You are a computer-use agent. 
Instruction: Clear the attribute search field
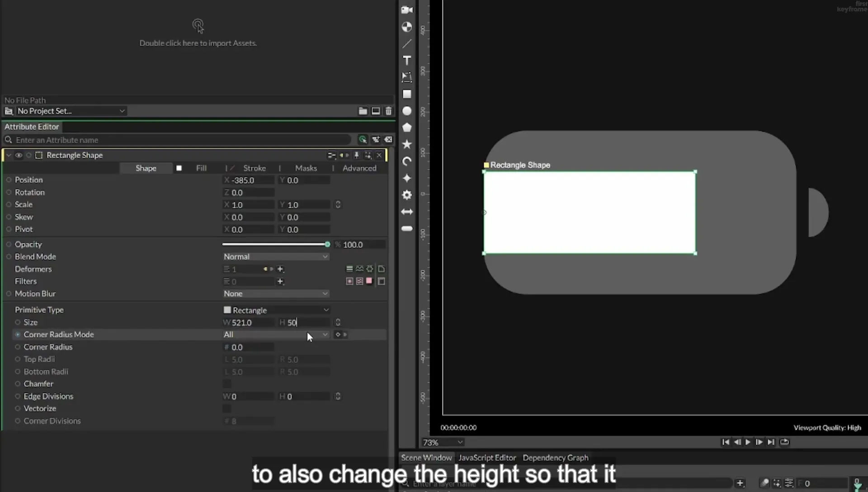pyautogui.click(x=388, y=140)
